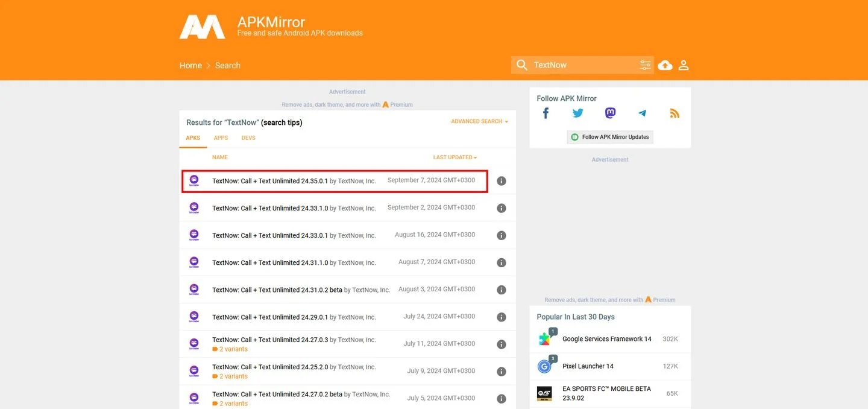Click the TextNow search input field
This screenshot has width=868, height=409.
pos(583,65)
